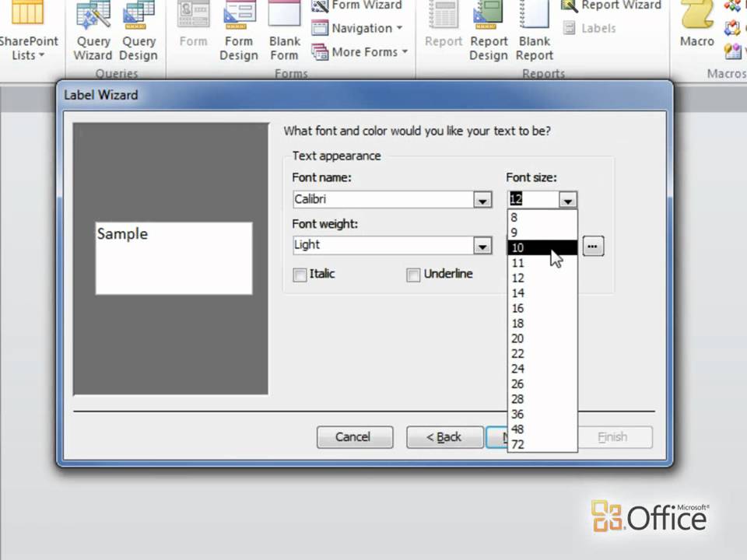Select font size 14

(542, 293)
